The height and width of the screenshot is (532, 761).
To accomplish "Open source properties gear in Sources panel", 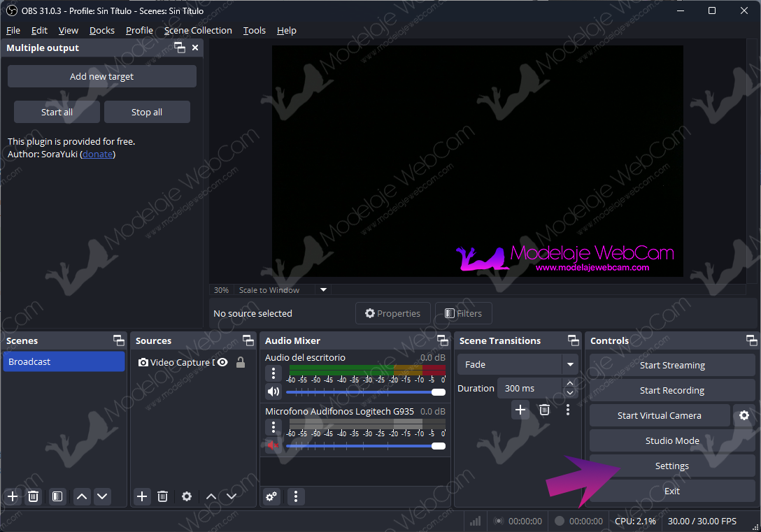I will tap(187, 496).
